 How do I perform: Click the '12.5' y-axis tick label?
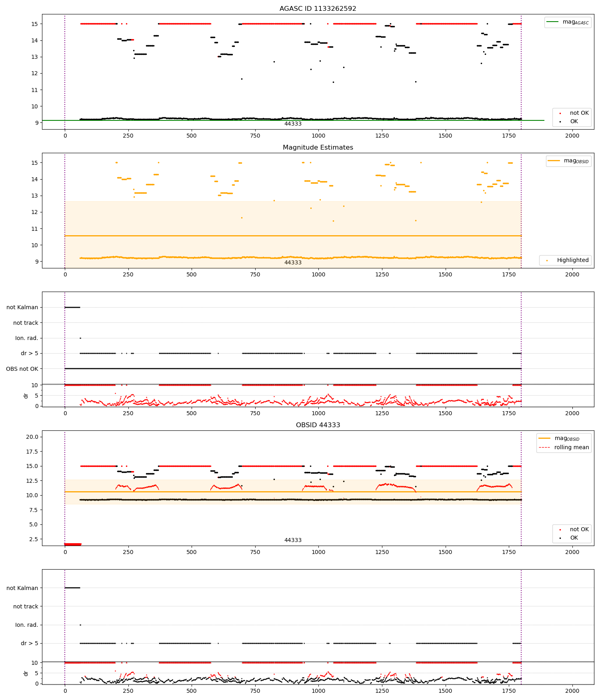coord(32,480)
